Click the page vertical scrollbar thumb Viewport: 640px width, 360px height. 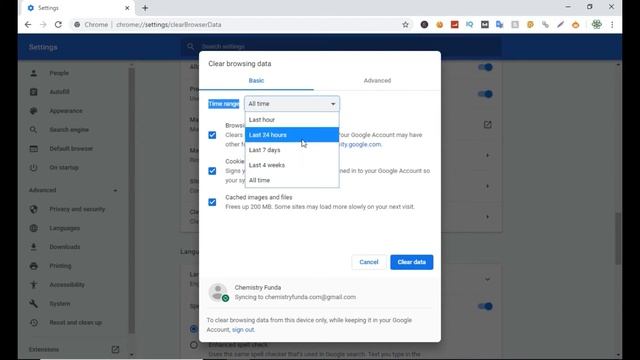pyautogui.click(x=618, y=239)
